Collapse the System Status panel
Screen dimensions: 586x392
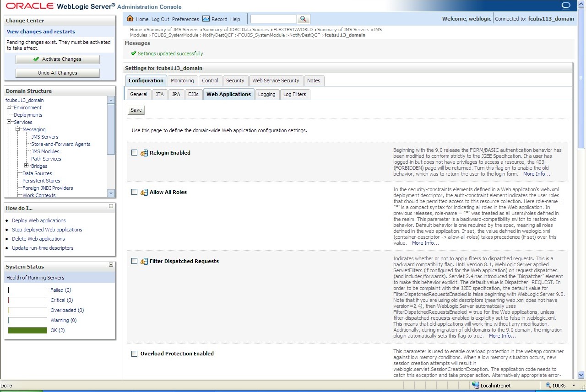tap(111, 265)
